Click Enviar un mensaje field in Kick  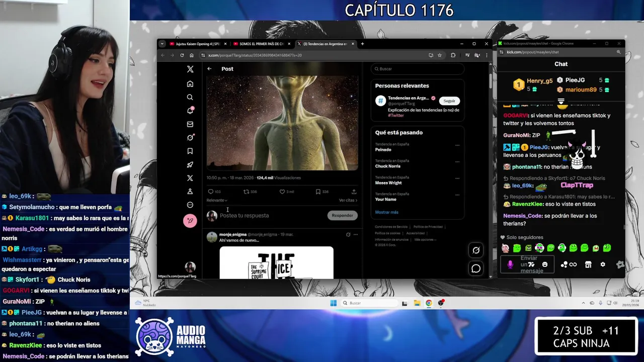click(x=527, y=264)
